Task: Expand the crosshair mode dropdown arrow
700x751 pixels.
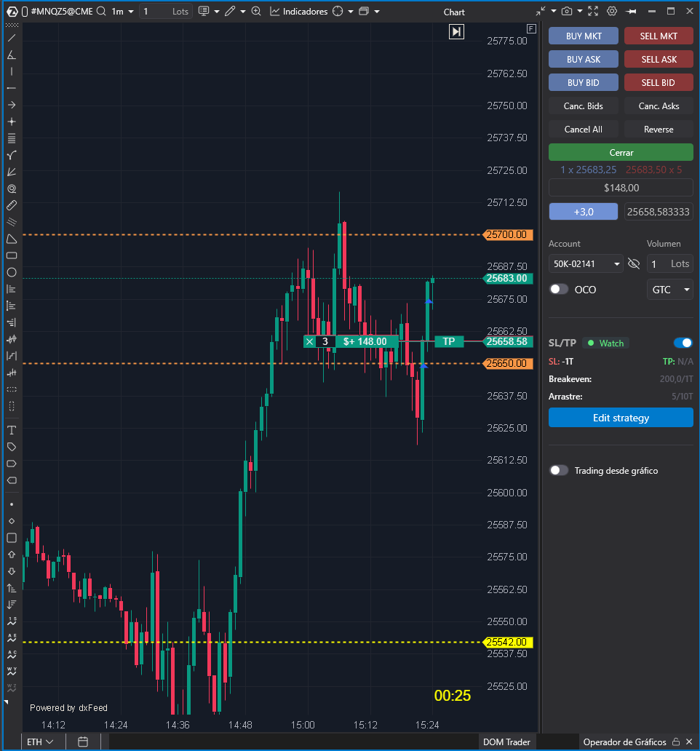Action: click(351, 11)
